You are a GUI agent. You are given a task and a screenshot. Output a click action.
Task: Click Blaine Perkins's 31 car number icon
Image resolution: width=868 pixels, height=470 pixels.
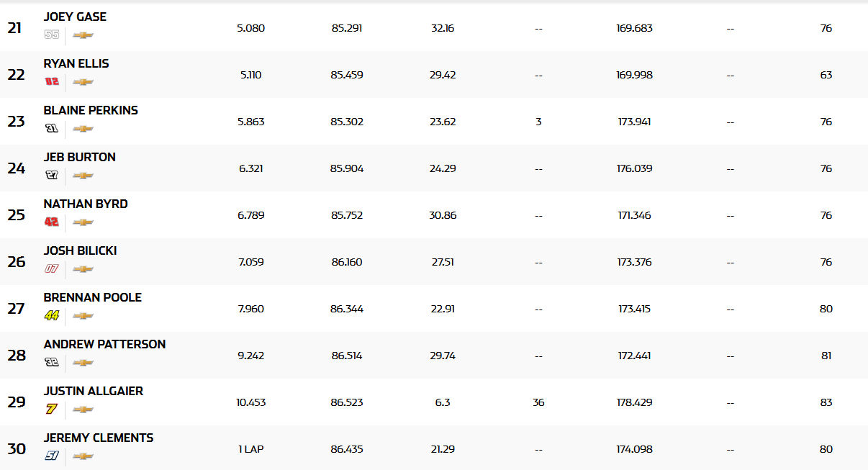[x=52, y=128]
